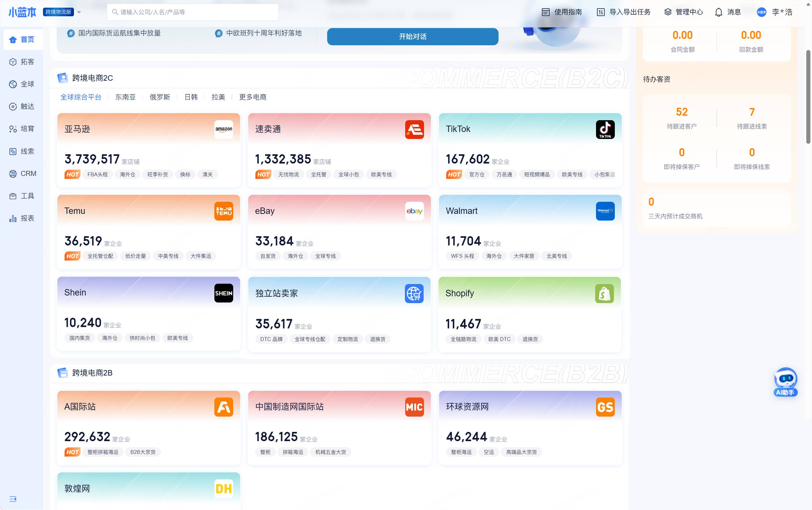The height and width of the screenshot is (510, 812).
Task: Select 快时尚小包 tag on Shein card
Action: tap(142, 338)
